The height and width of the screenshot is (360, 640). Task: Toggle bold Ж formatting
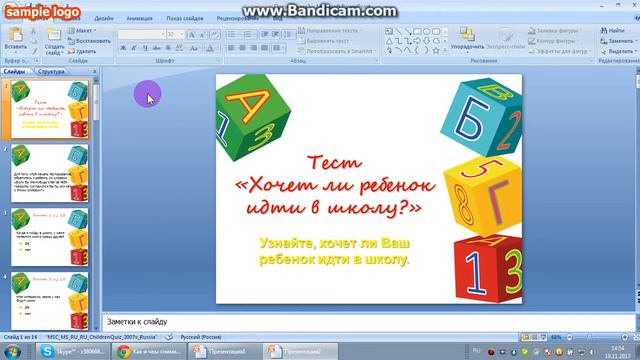pyautogui.click(x=123, y=48)
